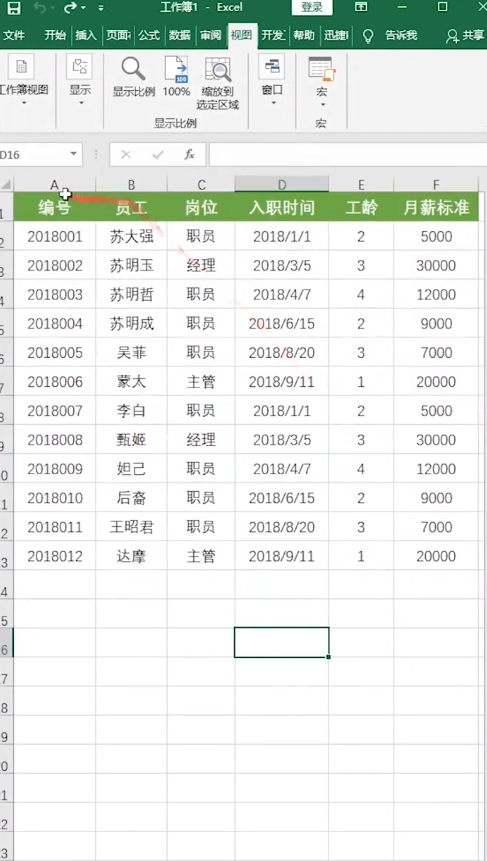
Task: Click cell containing 吴菲
Action: pos(131,353)
